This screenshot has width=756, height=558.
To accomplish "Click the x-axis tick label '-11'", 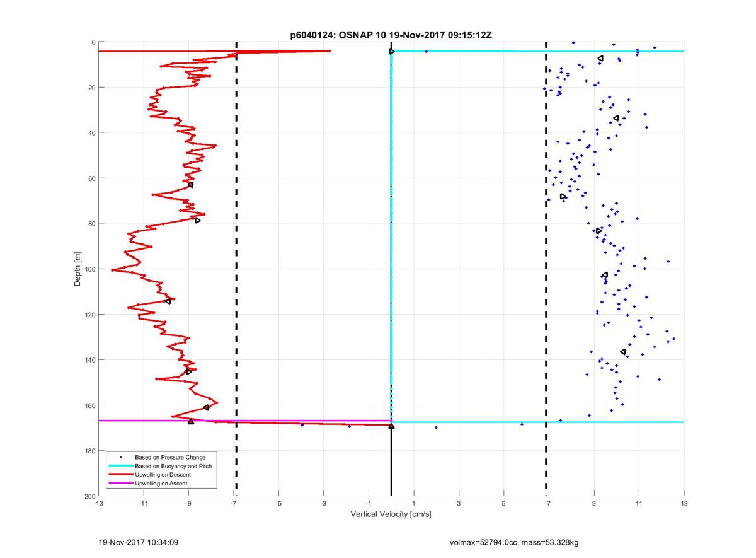I will point(143,504).
